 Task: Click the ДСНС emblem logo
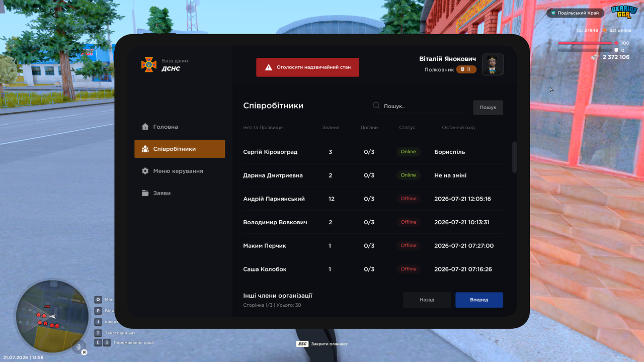click(149, 64)
